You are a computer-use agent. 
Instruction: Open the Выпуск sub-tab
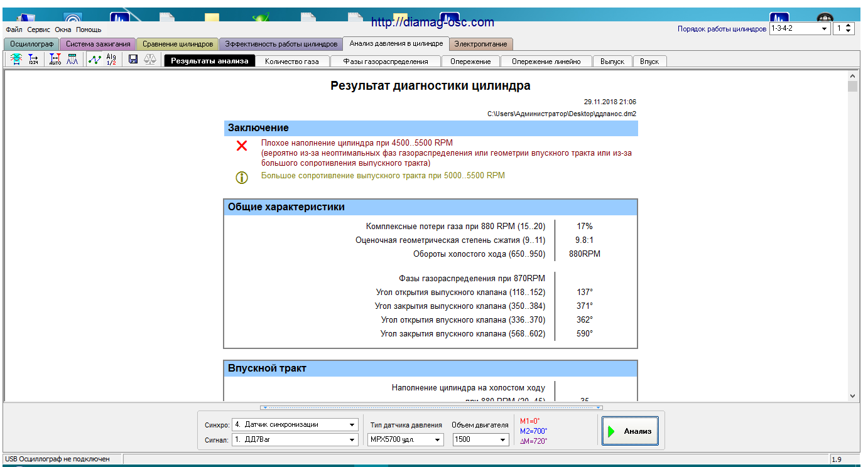(612, 62)
